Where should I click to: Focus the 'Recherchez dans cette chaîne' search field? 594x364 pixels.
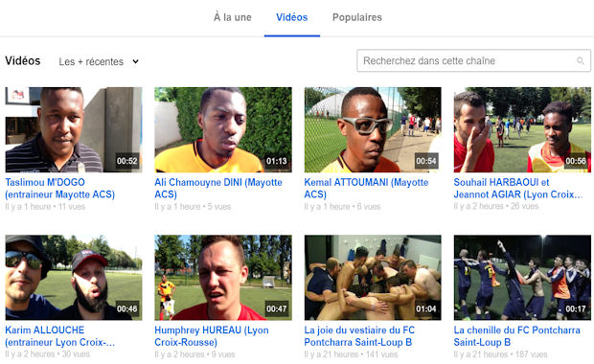coord(473,60)
